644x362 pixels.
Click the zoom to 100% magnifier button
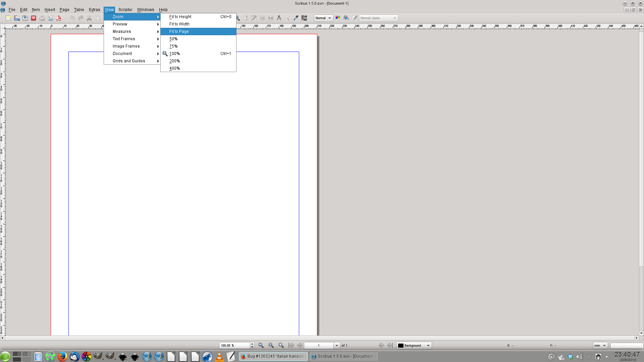point(271,345)
